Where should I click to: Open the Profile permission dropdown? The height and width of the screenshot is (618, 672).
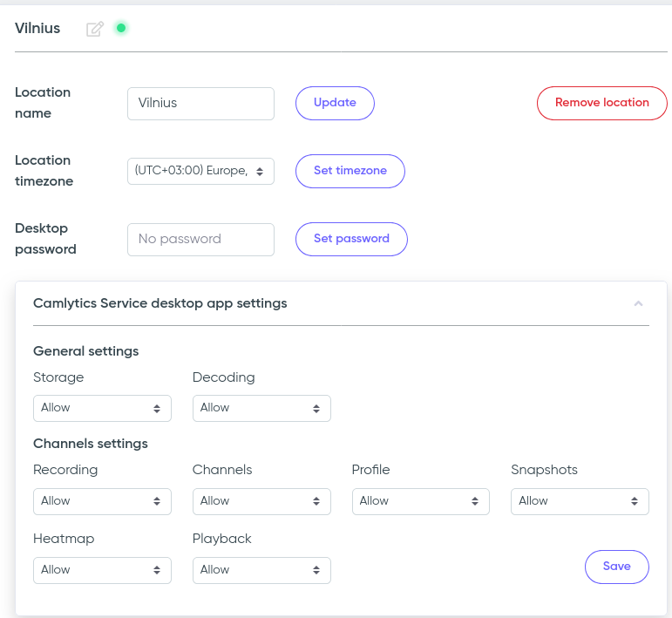[x=420, y=501]
